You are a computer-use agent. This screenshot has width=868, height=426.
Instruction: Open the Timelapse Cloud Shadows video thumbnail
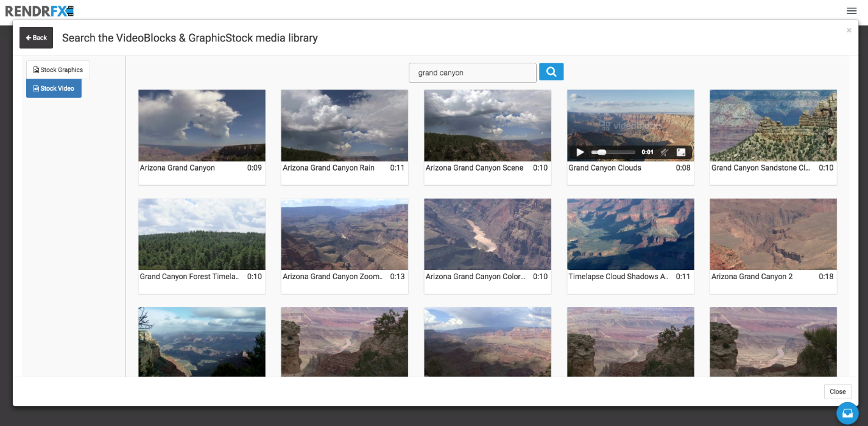(630, 234)
